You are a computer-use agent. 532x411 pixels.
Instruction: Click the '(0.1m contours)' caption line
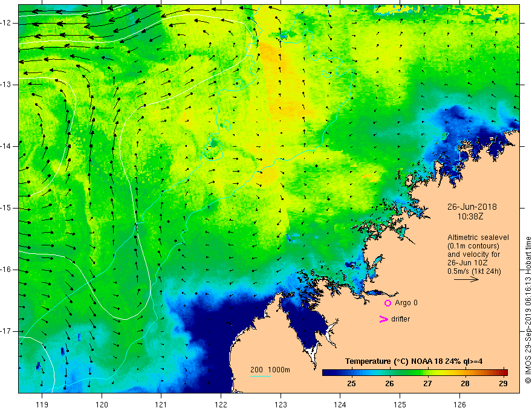[x=473, y=246]
